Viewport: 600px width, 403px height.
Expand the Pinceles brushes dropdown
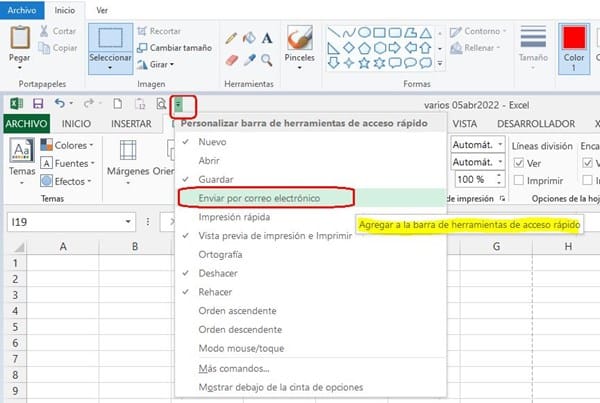300,68
